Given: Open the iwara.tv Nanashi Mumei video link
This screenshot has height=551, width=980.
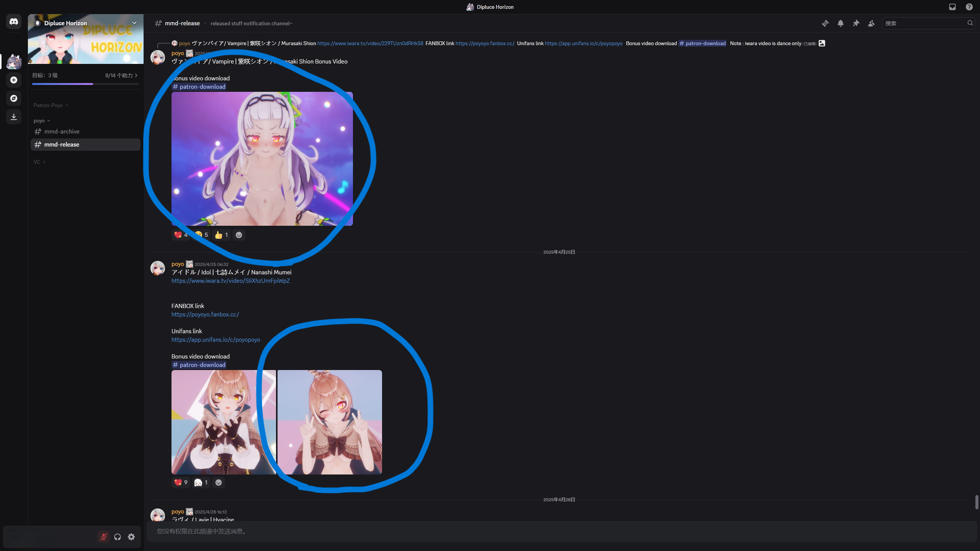Looking at the screenshot, I should coord(230,281).
